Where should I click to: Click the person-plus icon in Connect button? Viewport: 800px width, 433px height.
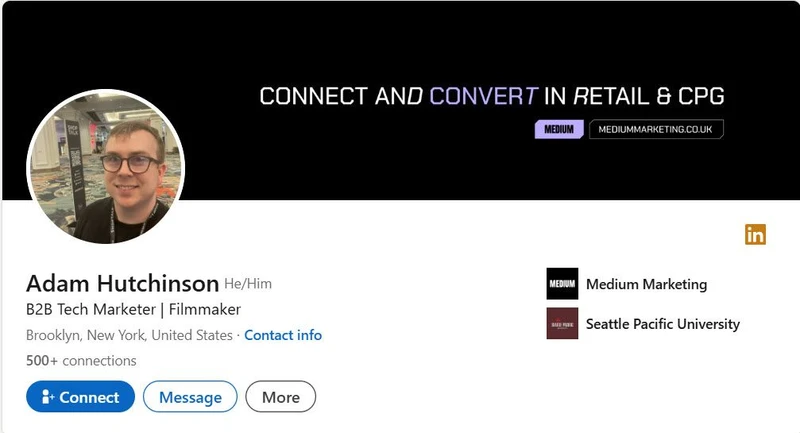pyautogui.click(x=47, y=397)
